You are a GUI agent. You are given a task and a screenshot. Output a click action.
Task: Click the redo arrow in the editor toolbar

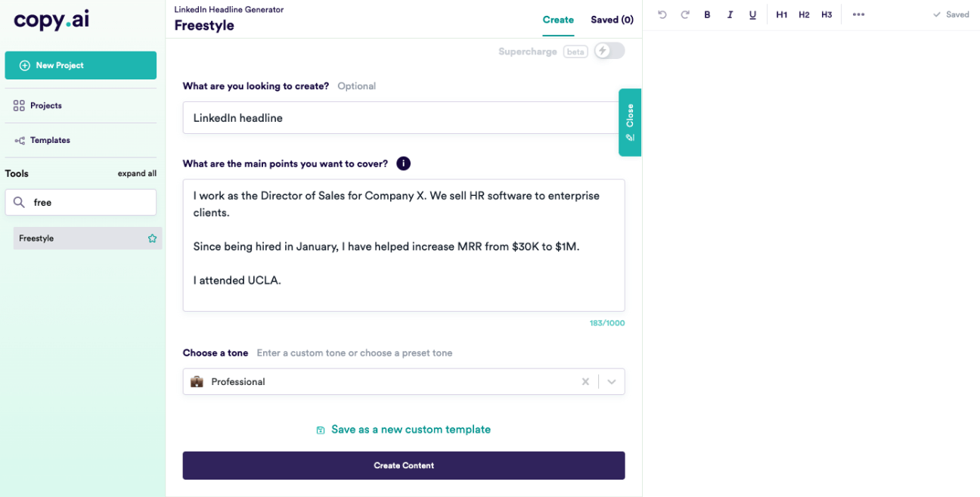(685, 14)
